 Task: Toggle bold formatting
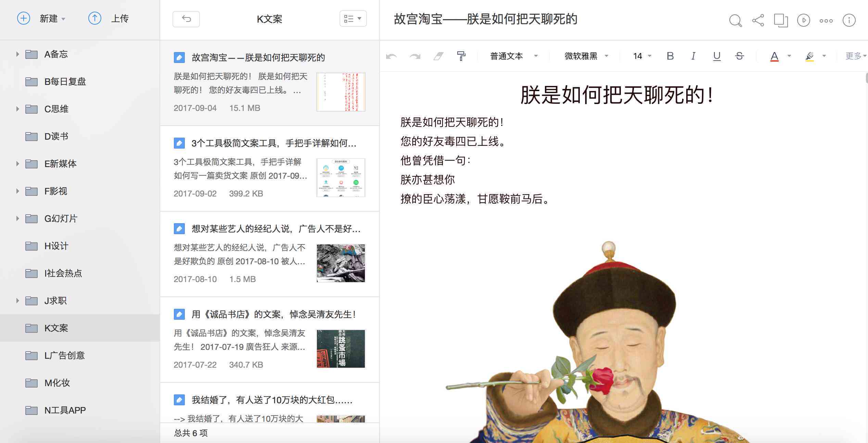(670, 56)
